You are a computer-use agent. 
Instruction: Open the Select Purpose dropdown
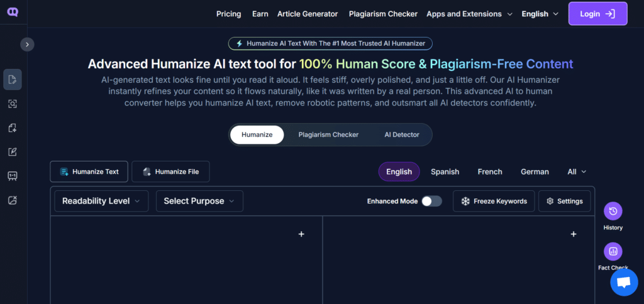click(199, 201)
